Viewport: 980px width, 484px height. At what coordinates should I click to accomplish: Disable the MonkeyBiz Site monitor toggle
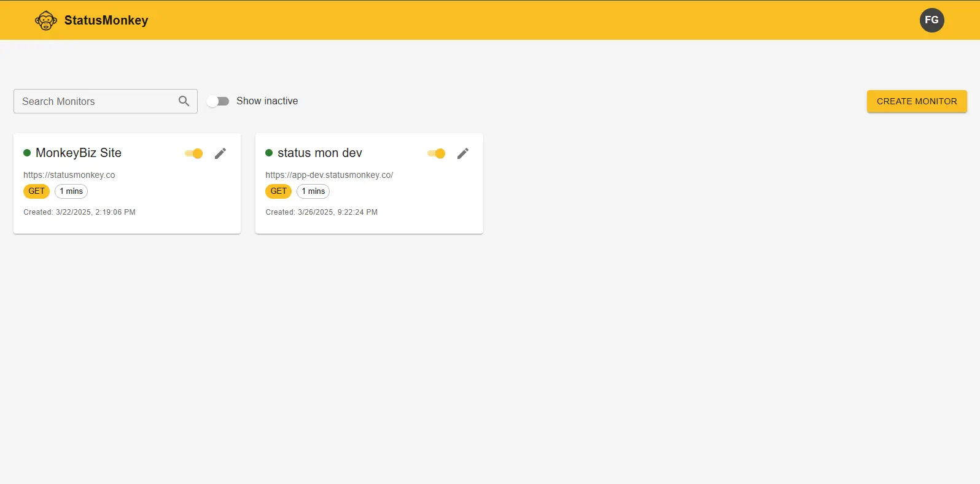pos(194,153)
